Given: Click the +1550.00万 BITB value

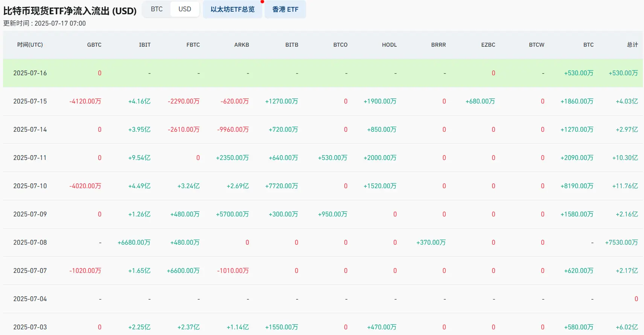Looking at the screenshot, I should 282,327.
